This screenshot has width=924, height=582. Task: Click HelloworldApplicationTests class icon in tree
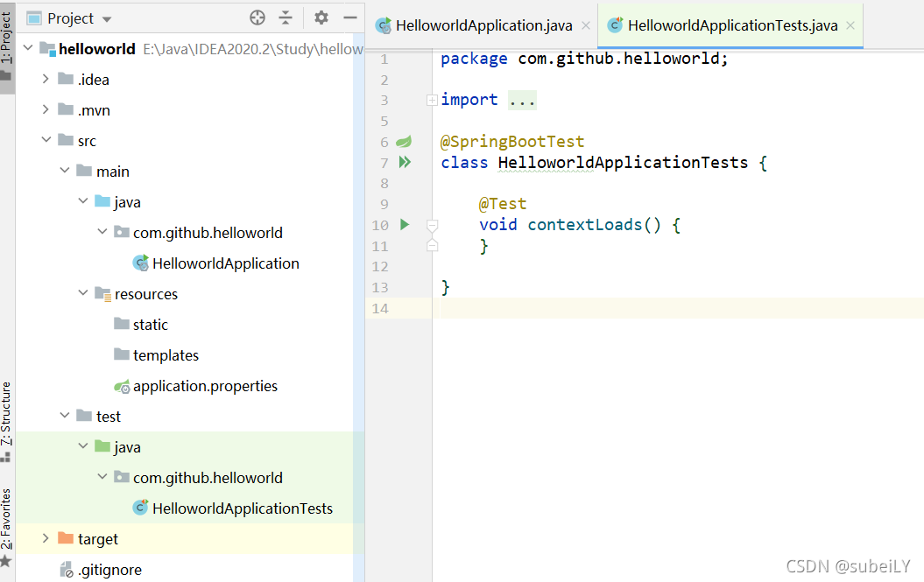[141, 508]
